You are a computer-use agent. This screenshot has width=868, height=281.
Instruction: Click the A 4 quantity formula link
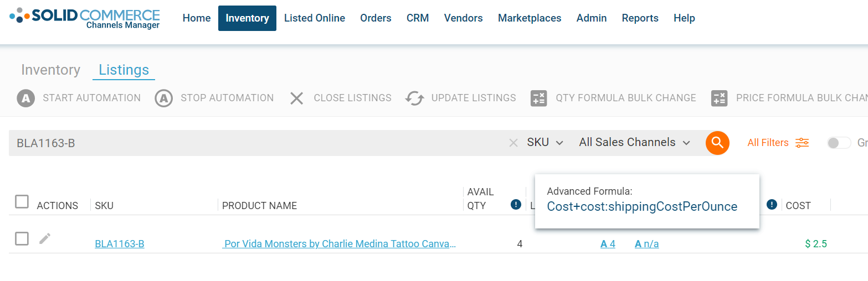(x=608, y=244)
